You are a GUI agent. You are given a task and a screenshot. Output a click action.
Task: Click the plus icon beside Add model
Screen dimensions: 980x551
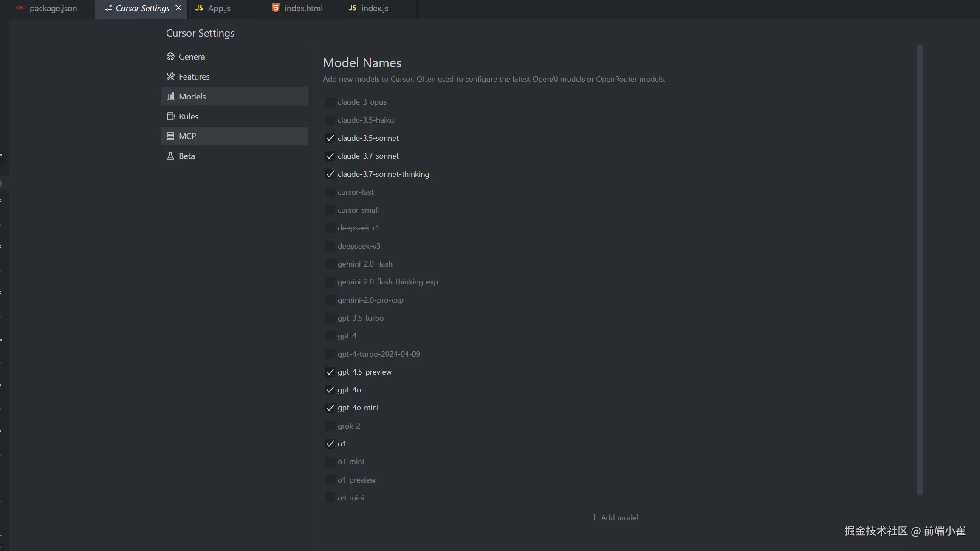coord(594,517)
